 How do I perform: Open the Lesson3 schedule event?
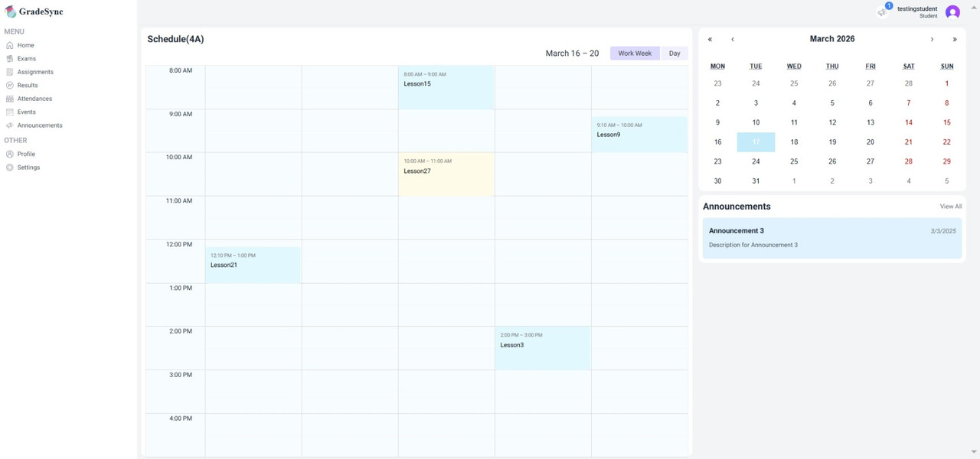543,348
